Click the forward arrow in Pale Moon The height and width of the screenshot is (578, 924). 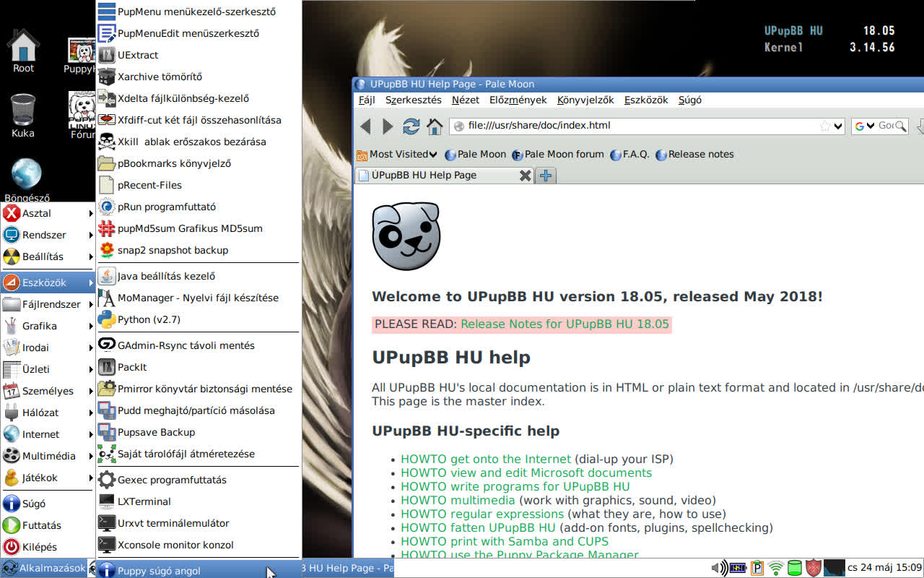tap(388, 126)
